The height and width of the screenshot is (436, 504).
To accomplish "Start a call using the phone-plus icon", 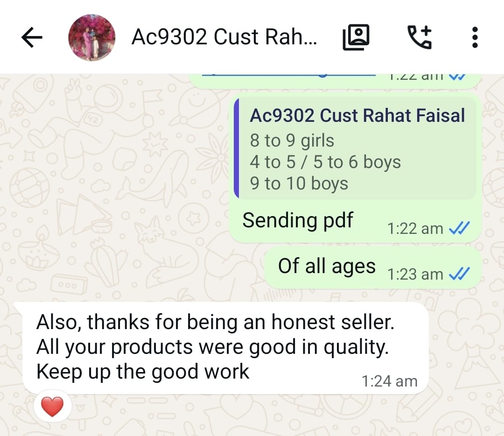I will (x=420, y=37).
